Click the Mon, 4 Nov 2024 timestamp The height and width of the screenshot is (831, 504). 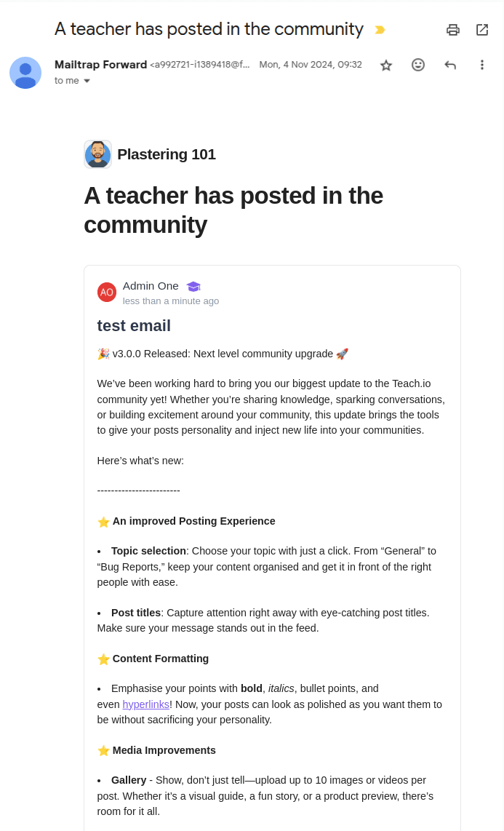click(x=311, y=64)
